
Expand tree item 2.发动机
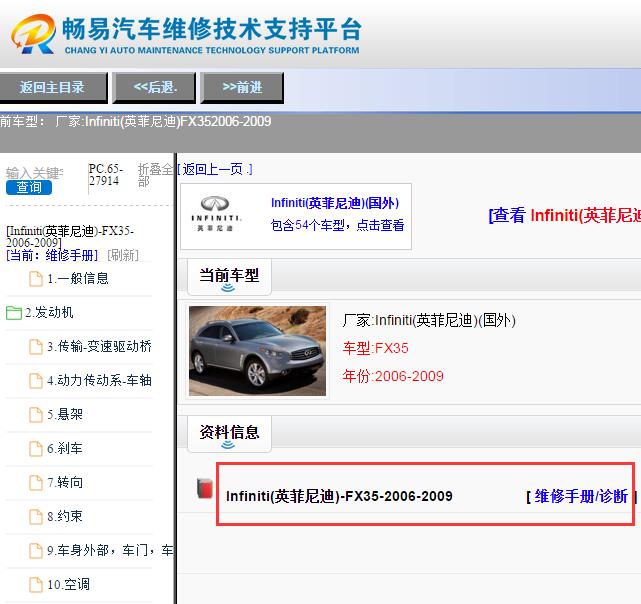[49, 313]
